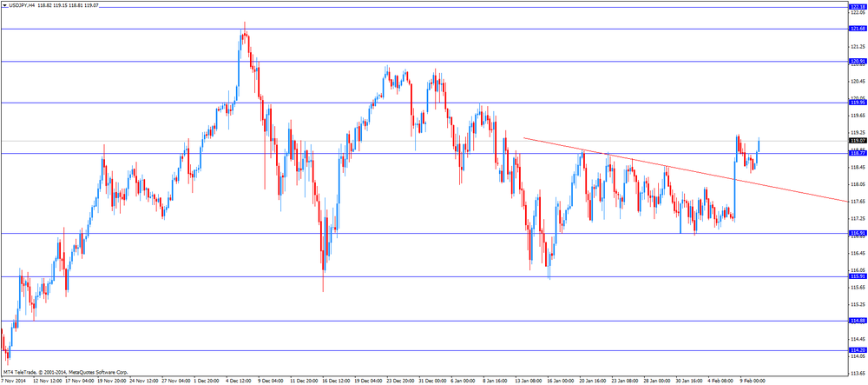Click the 16 Jan 00:00 time axis label
The height and width of the screenshot is (385, 868).
[560, 382]
